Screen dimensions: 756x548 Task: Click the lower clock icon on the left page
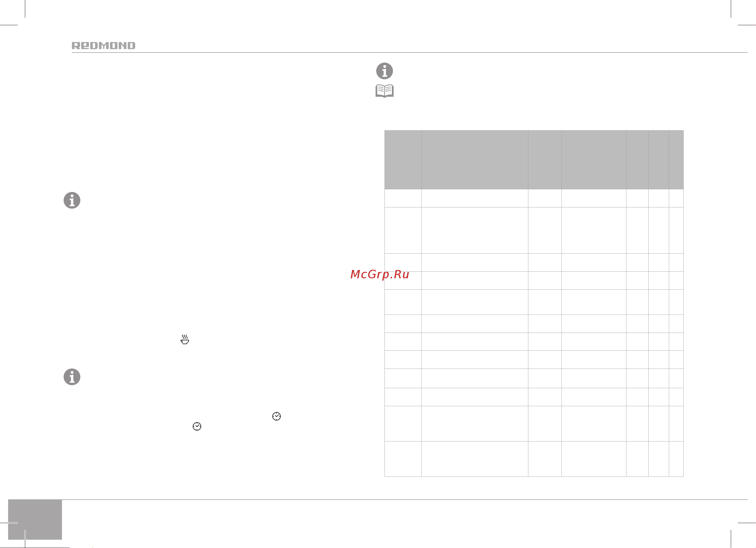(197, 426)
